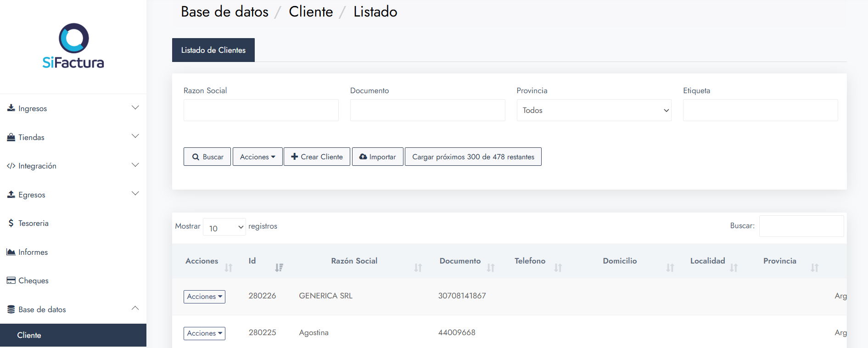The height and width of the screenshot is (348, 868).
Task: Change the Mostrar registros count dropdown
Action: (224, 227)
